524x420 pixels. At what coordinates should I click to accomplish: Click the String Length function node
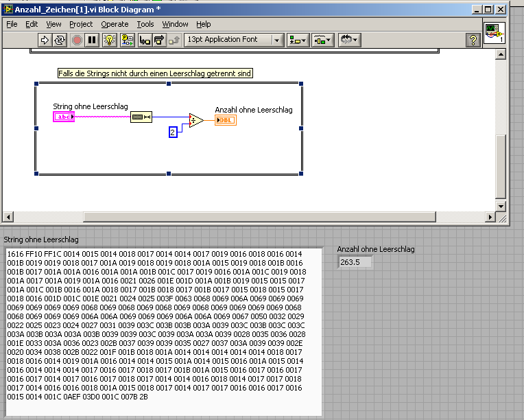[x=141, y=117]
